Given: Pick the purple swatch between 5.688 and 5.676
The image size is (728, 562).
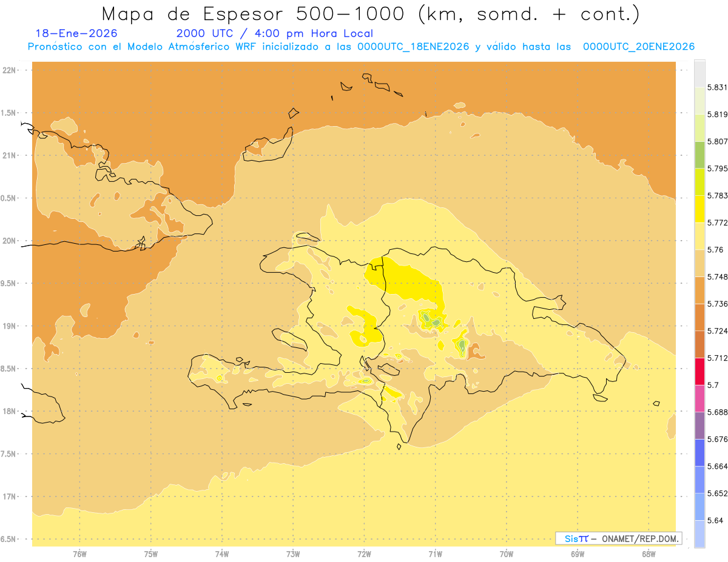Looking at the screenshot, I should (699, 425).
